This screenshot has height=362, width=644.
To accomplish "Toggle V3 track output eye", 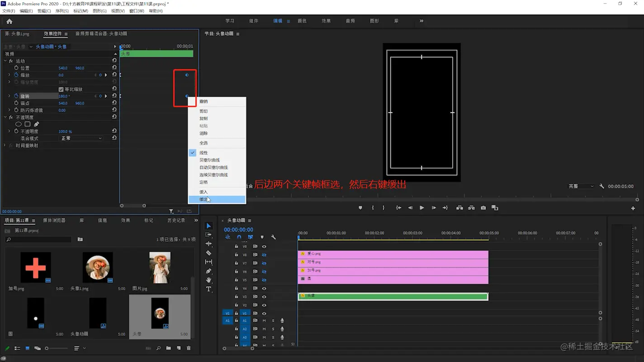I will 264,297.
